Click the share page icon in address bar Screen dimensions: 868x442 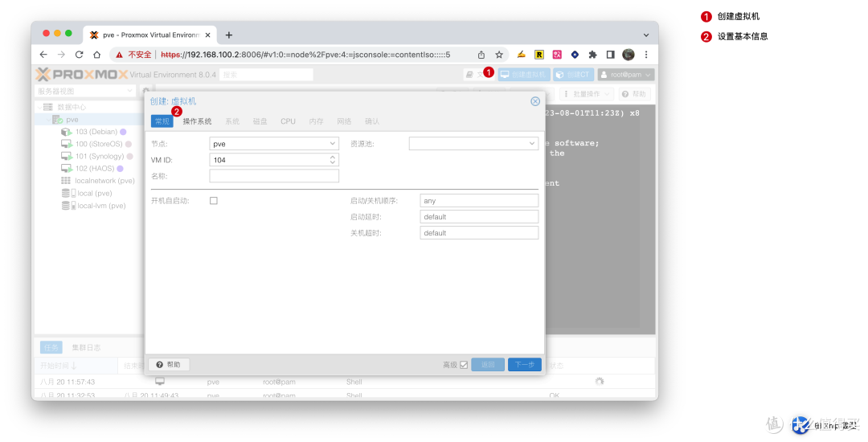(x=481, y=54)
